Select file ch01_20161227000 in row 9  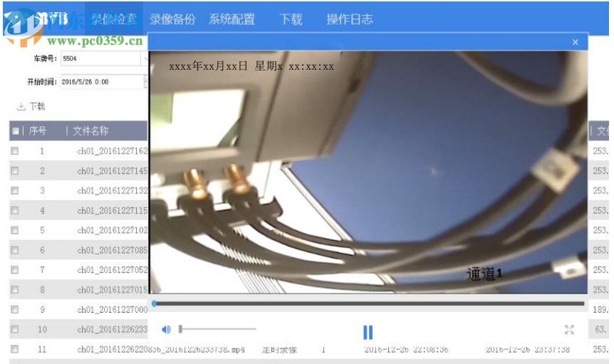click(x=113, y=310)
